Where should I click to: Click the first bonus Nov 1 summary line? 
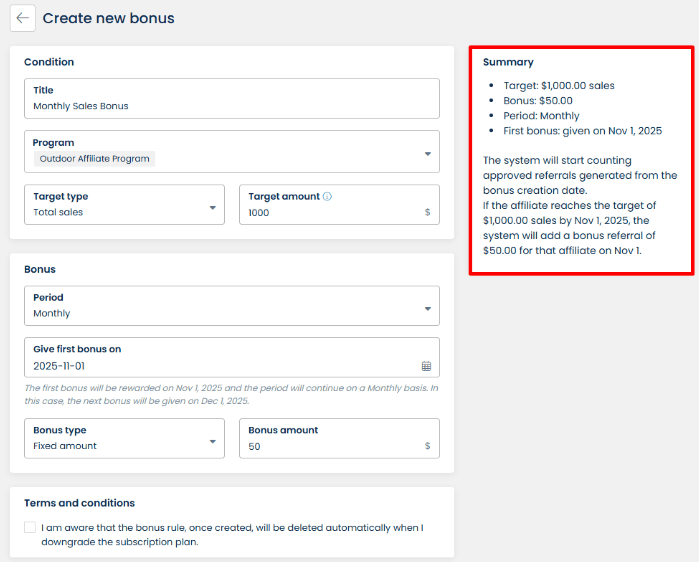point(582,131)
